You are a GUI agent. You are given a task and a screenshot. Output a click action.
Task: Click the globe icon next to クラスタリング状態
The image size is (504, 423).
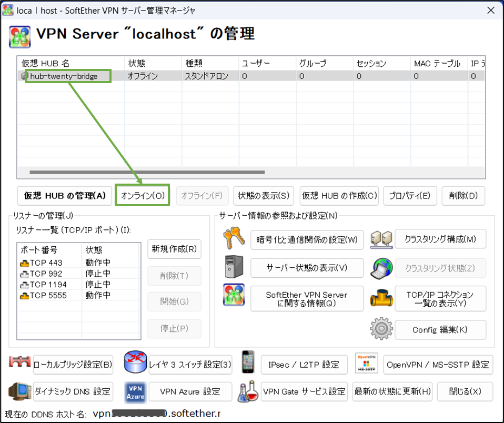click(381, 267)
